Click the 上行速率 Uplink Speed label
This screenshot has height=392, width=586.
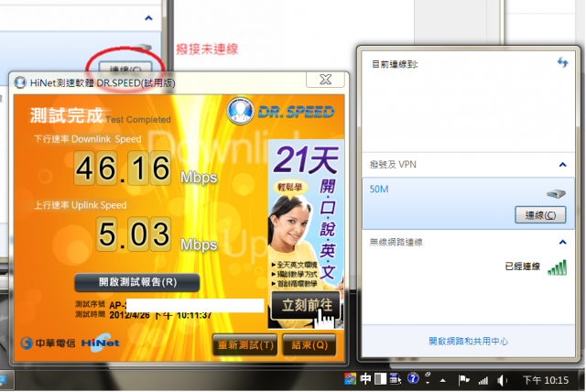click(81, 205)
